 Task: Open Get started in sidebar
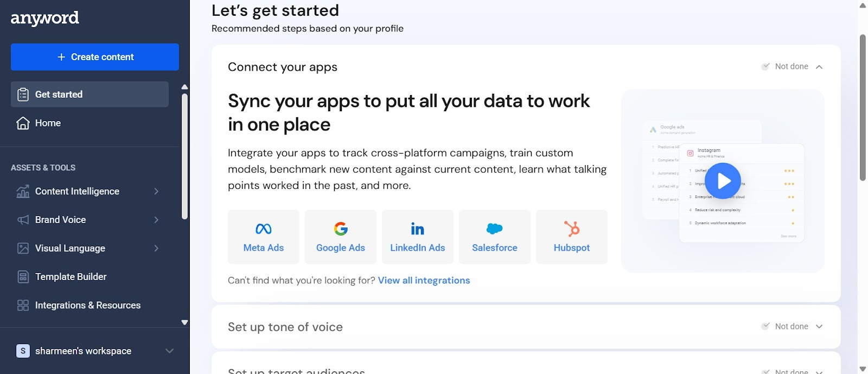pos(90,94)
